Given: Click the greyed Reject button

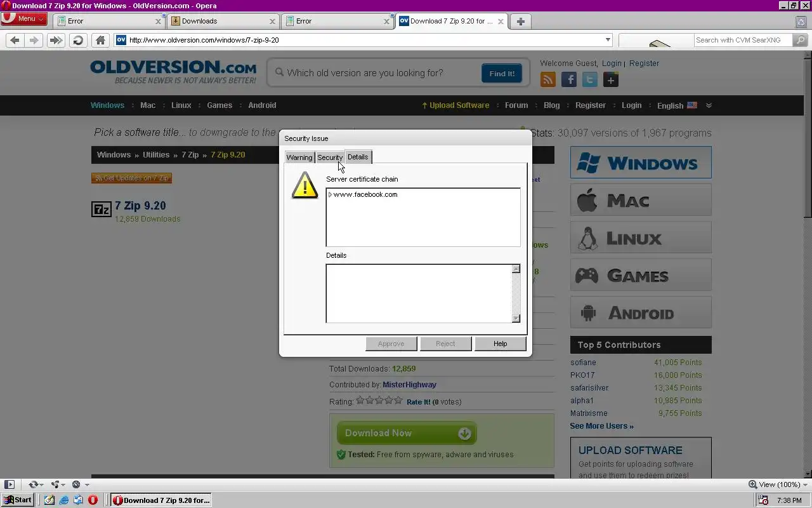Looking at the screenshot, I should [x=445, y=344].
